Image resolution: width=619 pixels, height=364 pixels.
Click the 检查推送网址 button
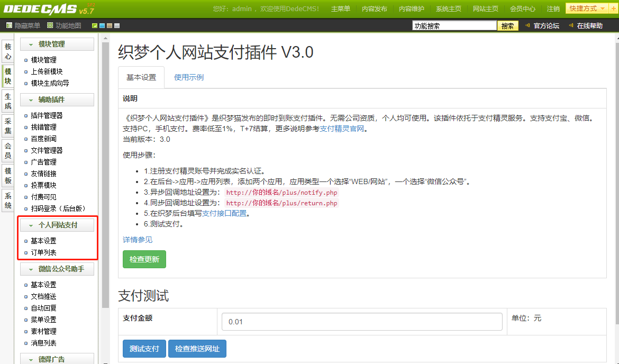197,349
